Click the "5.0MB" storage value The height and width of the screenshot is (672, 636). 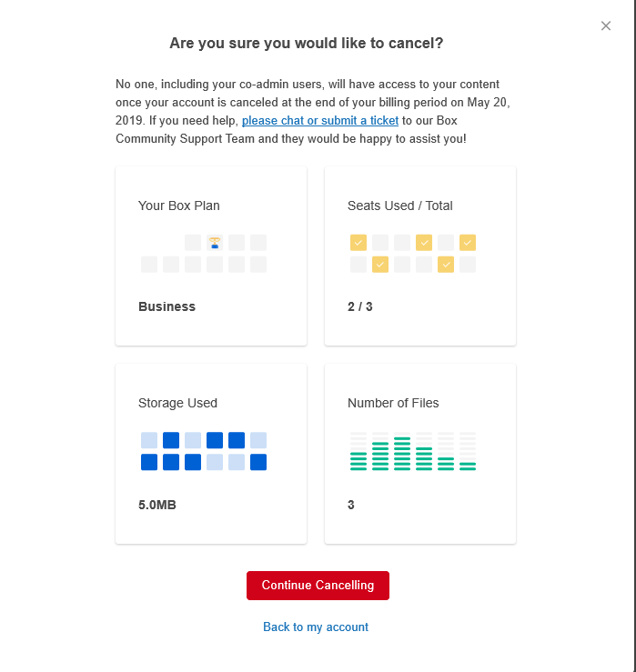[157, 505]
